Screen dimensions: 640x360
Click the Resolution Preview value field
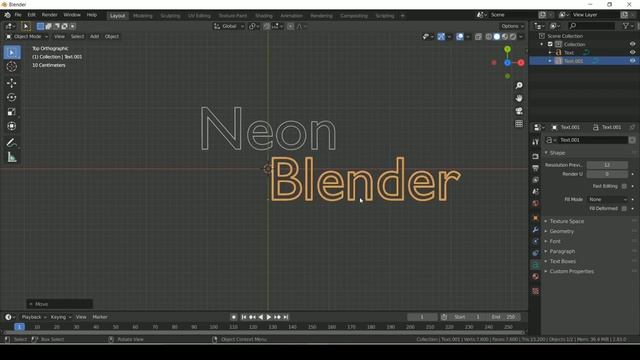(607, 165)
